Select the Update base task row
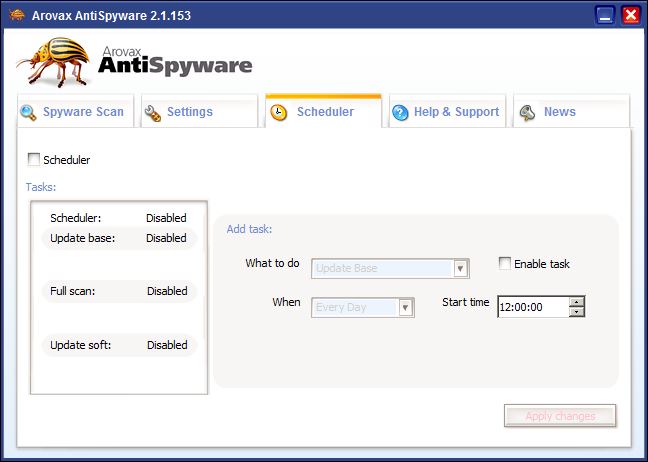Viewport: 648px width, 462px height. [119, 238]
